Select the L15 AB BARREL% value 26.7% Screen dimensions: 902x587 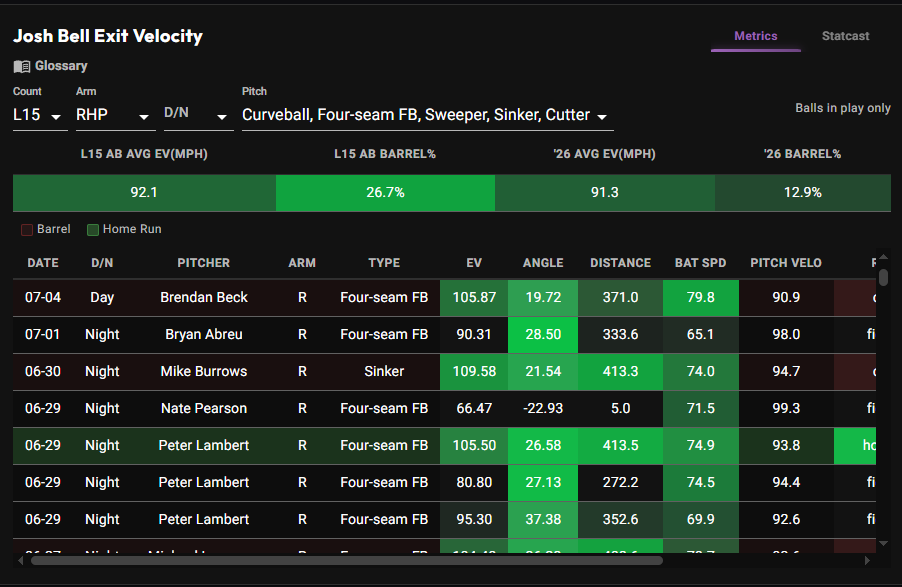pos(385,192)
